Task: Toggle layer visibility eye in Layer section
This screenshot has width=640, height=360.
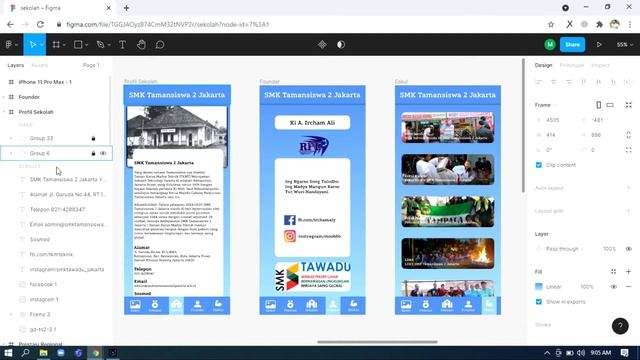Action: [x=629, y=249]
